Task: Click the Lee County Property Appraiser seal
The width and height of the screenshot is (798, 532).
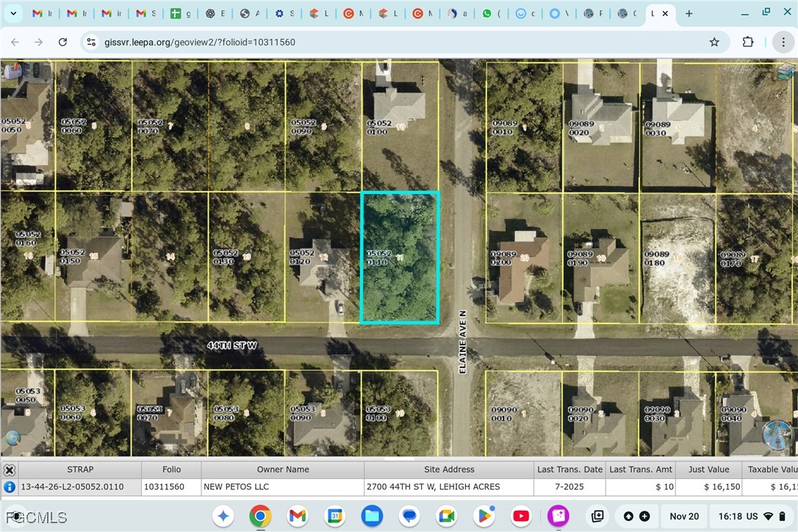Action: tap(777, 435)
